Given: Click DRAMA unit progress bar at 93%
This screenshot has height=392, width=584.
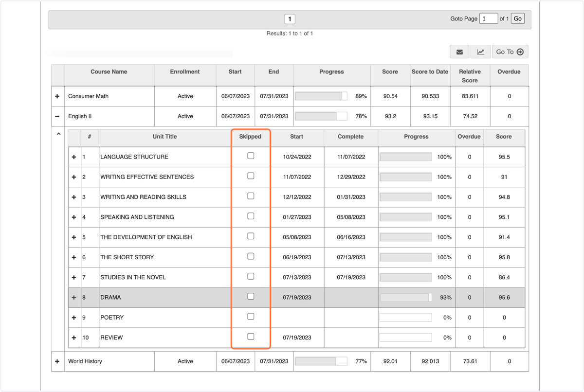Looking at the screenshot, I should (406, 297).
